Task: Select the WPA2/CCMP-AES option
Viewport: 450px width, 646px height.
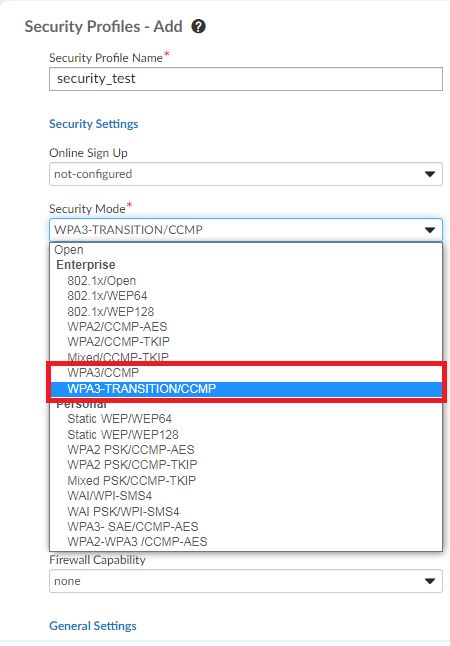Action: coord(246,327)
